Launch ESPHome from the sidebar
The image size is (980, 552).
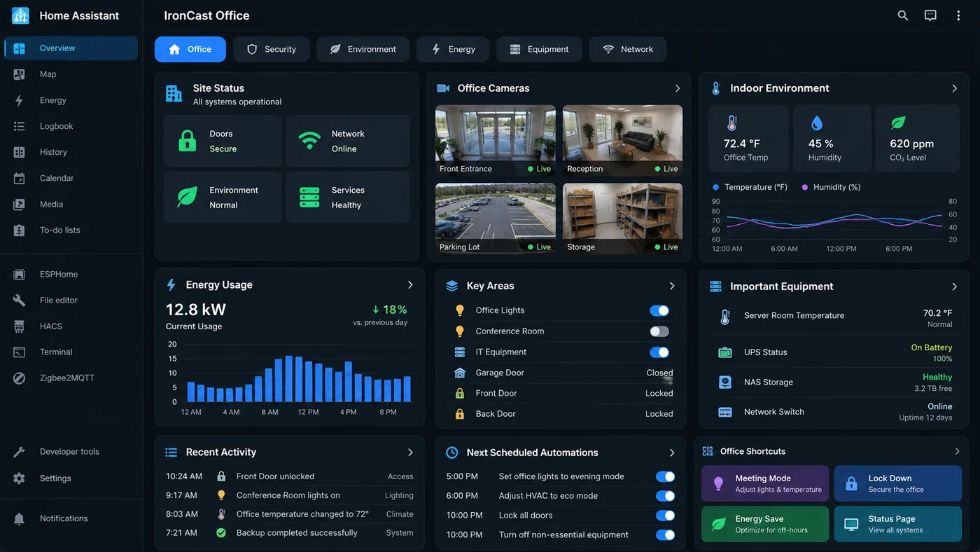tap(71, 274)
